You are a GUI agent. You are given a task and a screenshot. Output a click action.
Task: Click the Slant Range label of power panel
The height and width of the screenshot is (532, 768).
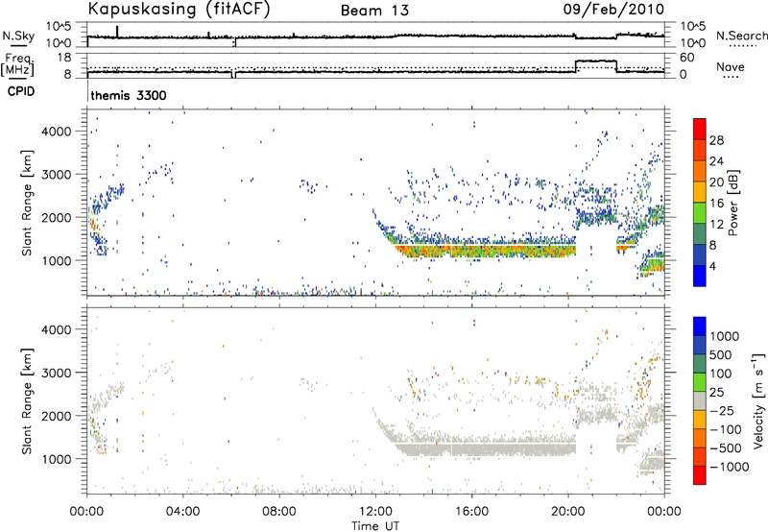(x=27, y=203)
